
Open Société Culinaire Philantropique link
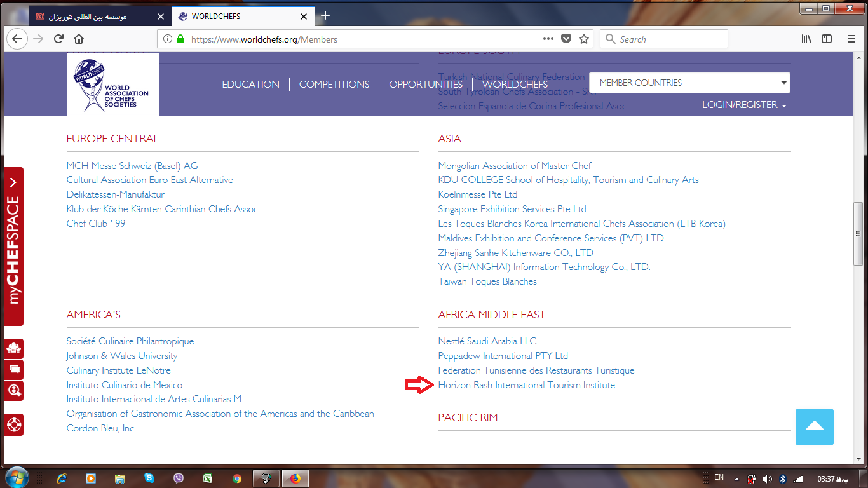[130, 341]
